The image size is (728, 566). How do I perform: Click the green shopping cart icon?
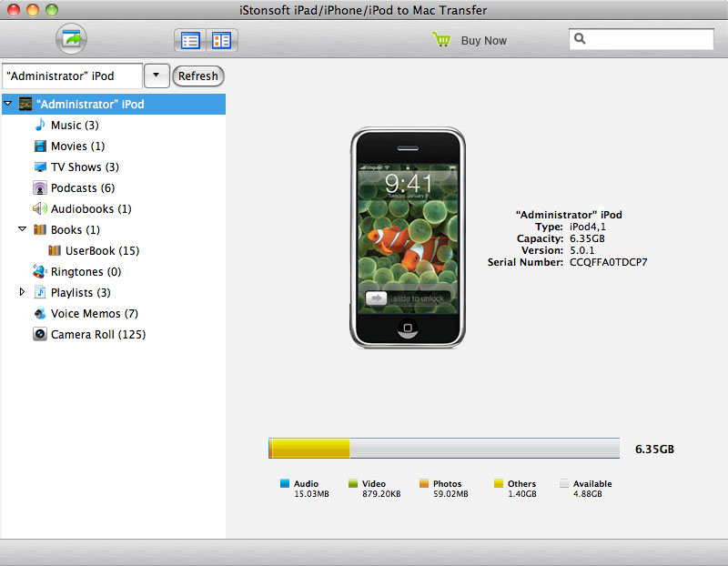coord(440,39)
